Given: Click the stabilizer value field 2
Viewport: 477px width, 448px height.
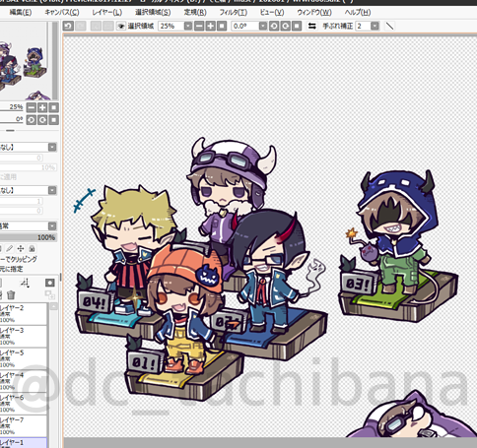Looking at the screenshot, I should point(363,26).
